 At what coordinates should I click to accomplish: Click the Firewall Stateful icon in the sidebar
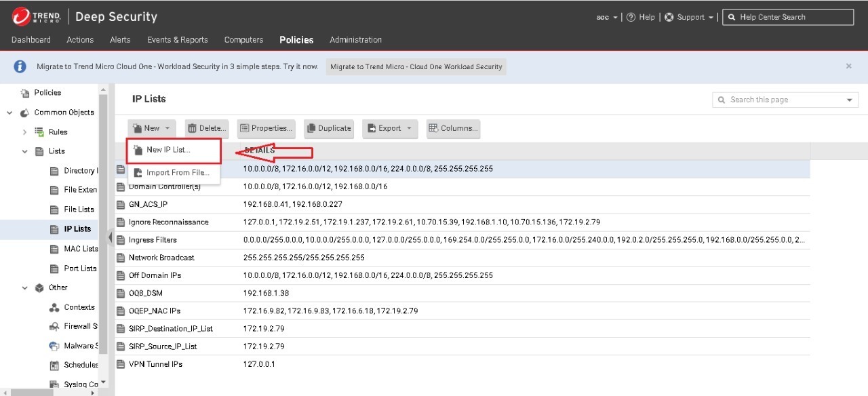54,326
